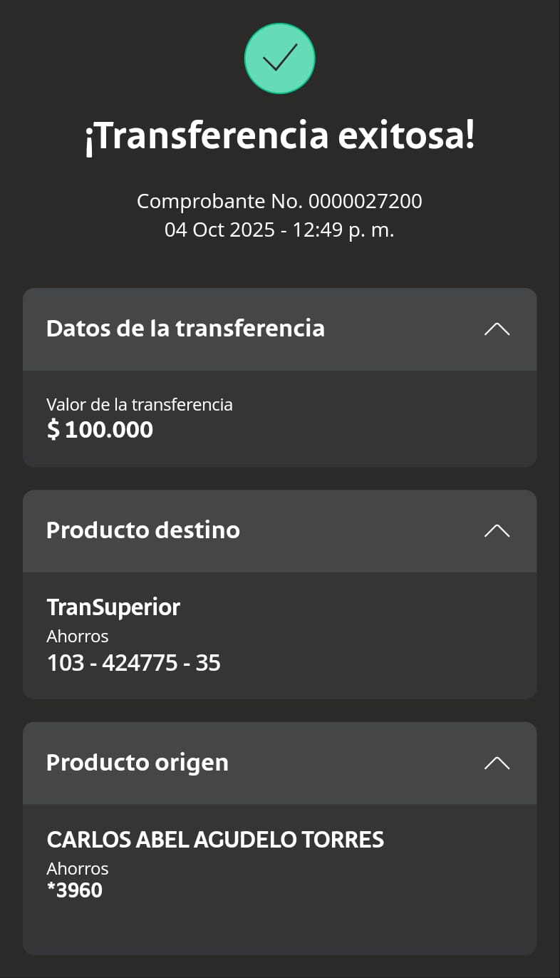This screenshot has height=978, width=560.
Task: Click the dollar sign of the transfer amount
Action: point(53,430)
